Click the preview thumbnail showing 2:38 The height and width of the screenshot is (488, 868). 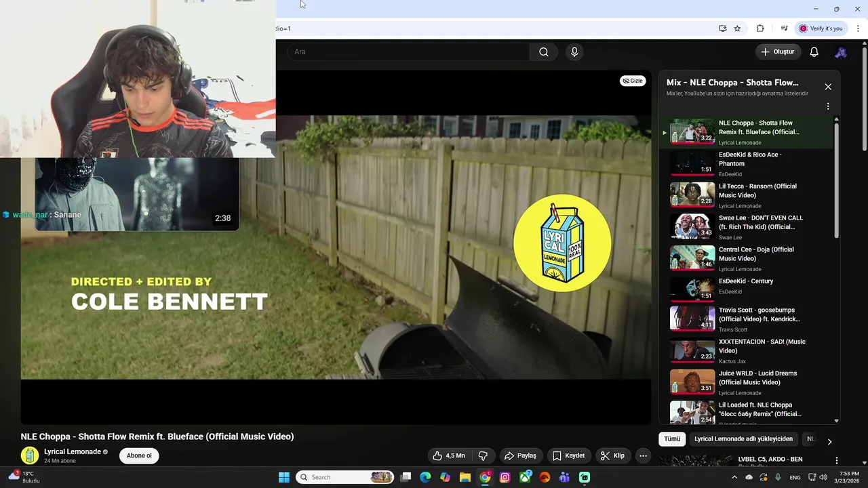click(x=137, y=195)
